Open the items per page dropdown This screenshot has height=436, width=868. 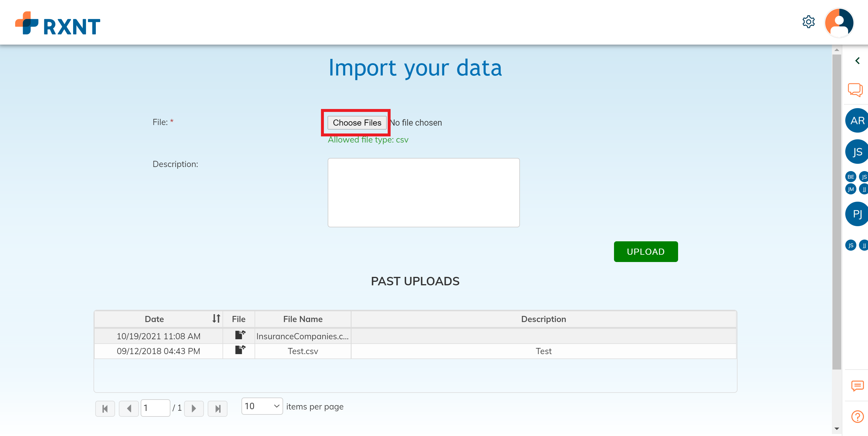[262, 406]
